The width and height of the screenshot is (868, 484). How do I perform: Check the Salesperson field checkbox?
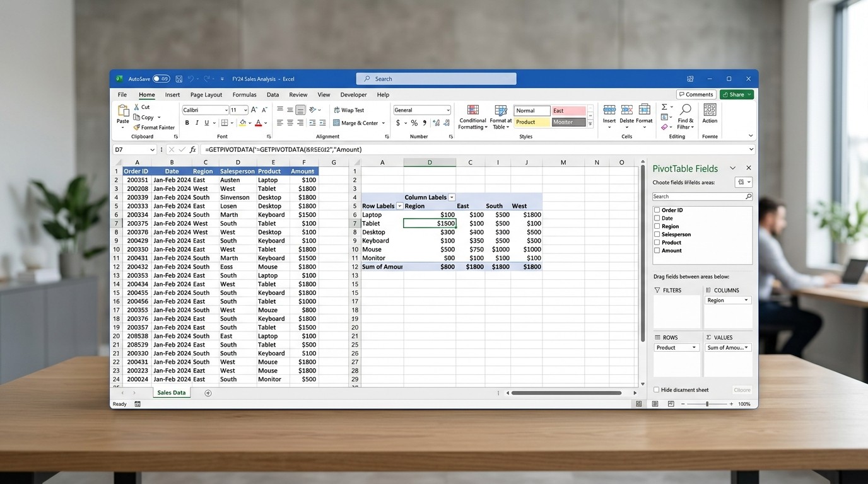click(657, 234)
